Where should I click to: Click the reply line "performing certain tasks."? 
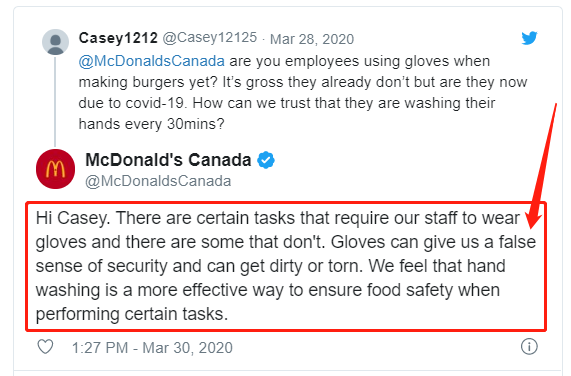[132, 314]
